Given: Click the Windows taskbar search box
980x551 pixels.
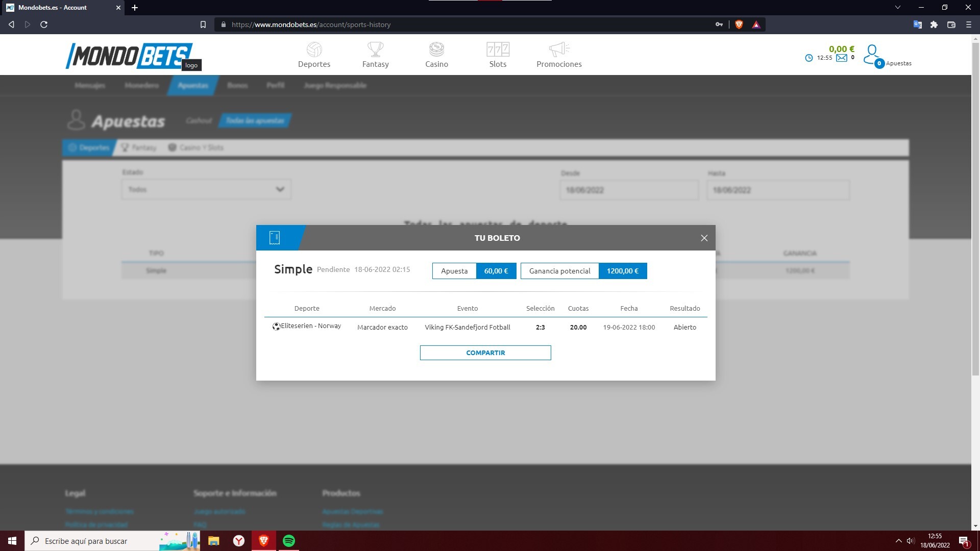Looking at the screenshot, I should pos(112,541).
